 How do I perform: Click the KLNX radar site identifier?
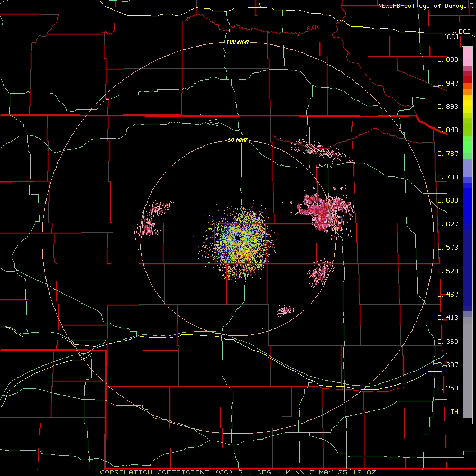click(295, 472)
